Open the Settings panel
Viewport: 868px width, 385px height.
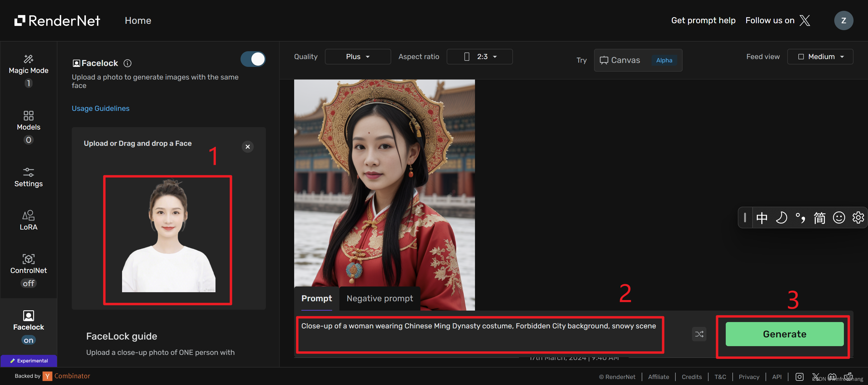click(x=29, y=178)
